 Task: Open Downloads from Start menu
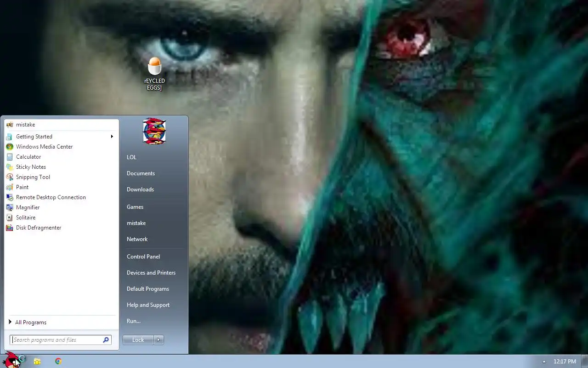pos(140,190)
